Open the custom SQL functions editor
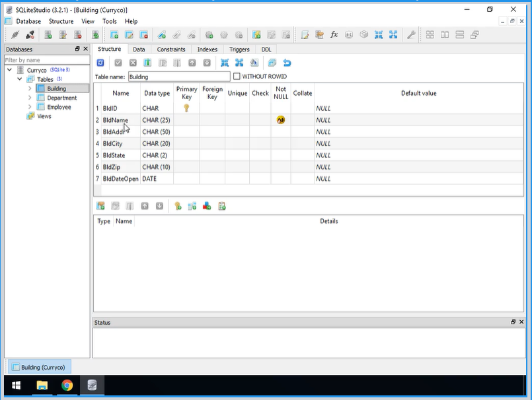This screenshot has width=532, height=400. pos(334,34)
